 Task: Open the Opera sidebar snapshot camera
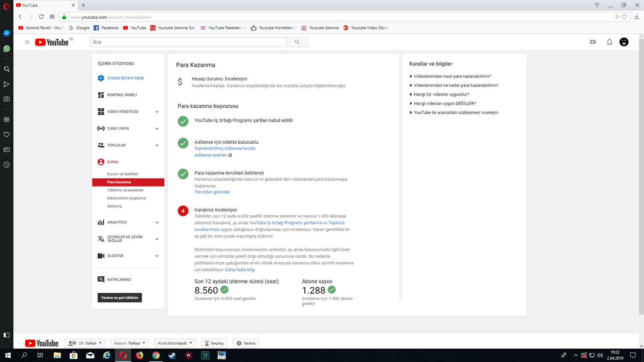point(6,99)
